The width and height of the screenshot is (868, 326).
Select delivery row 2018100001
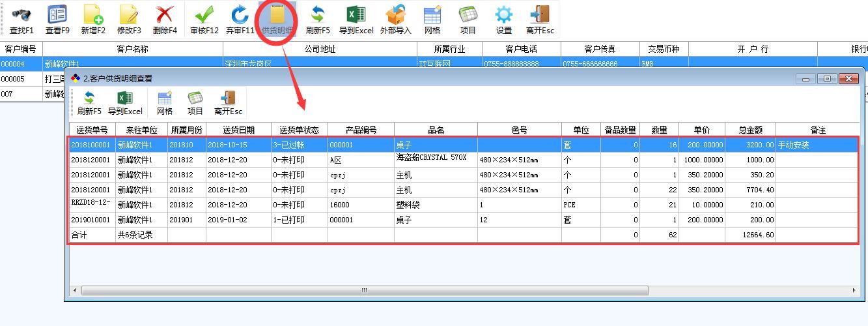[x=464, y=145]
